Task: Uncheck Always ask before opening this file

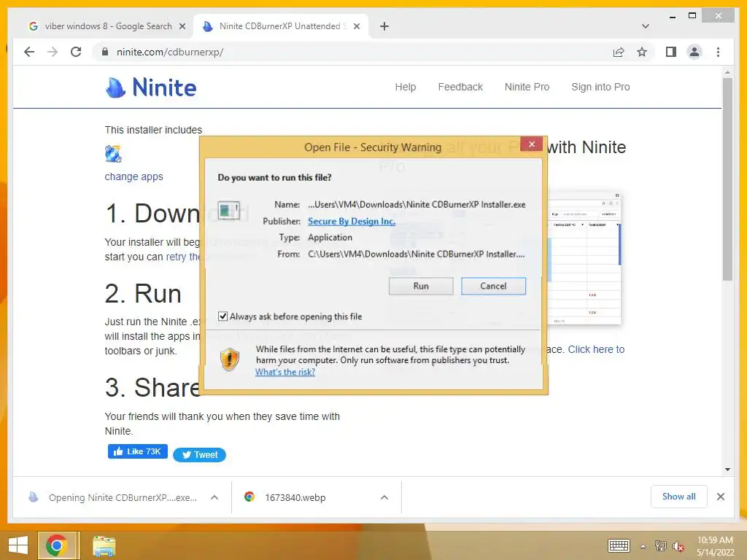Action: 222,316
